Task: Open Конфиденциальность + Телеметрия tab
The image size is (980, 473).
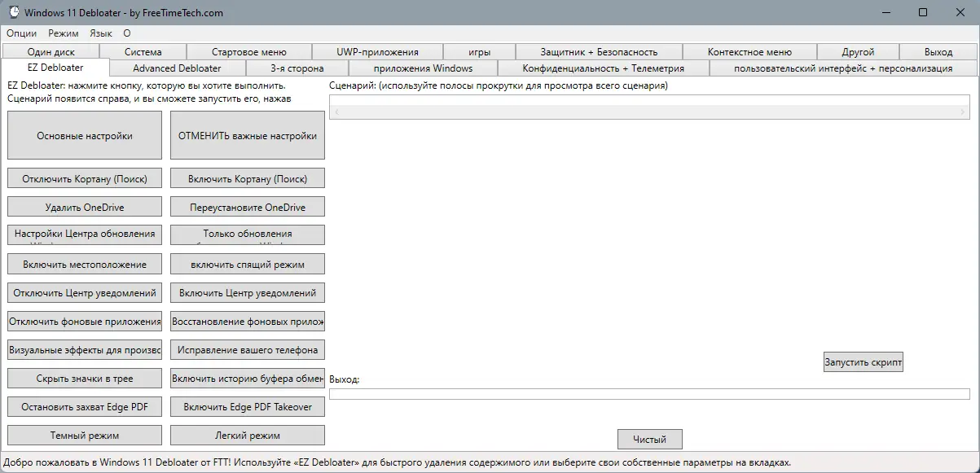Action: 604,68
